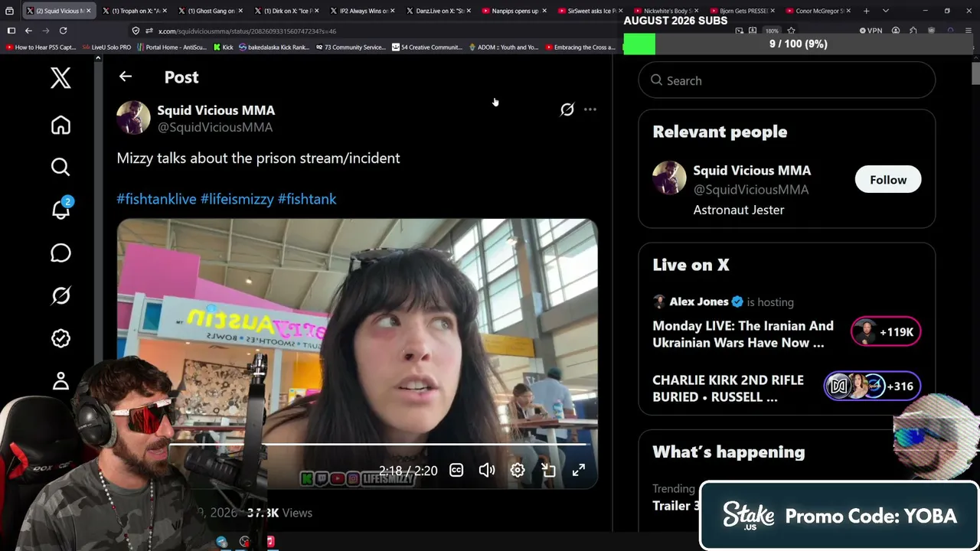980x551 pixels.
Task: Open the #fishtank hashtag
Action: pyautogui.click(x=307, y=199)
